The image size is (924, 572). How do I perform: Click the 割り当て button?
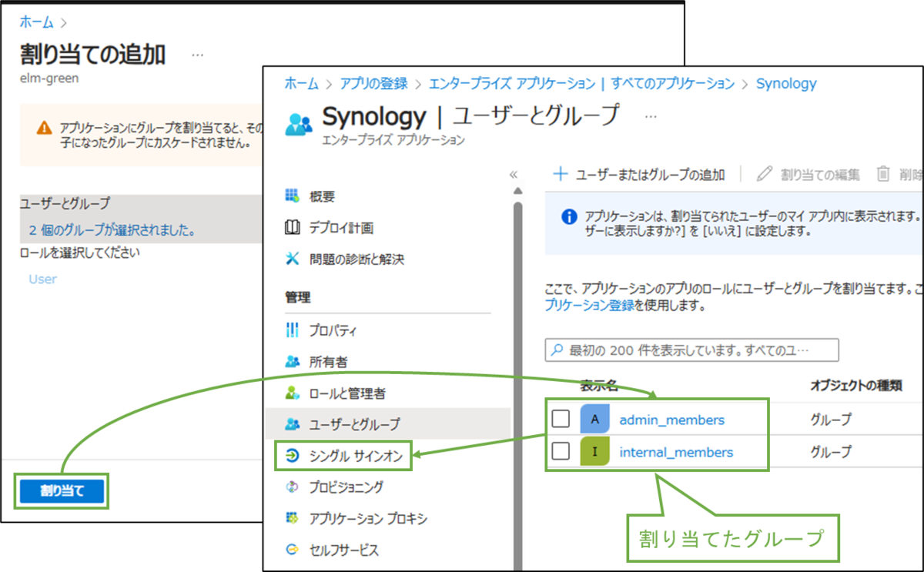click(x=62, y=490)
